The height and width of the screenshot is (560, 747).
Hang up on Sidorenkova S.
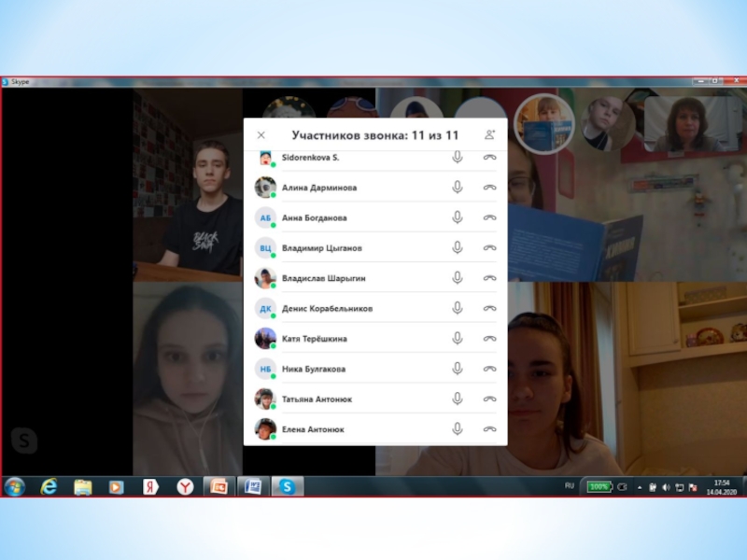pos(489,158)
